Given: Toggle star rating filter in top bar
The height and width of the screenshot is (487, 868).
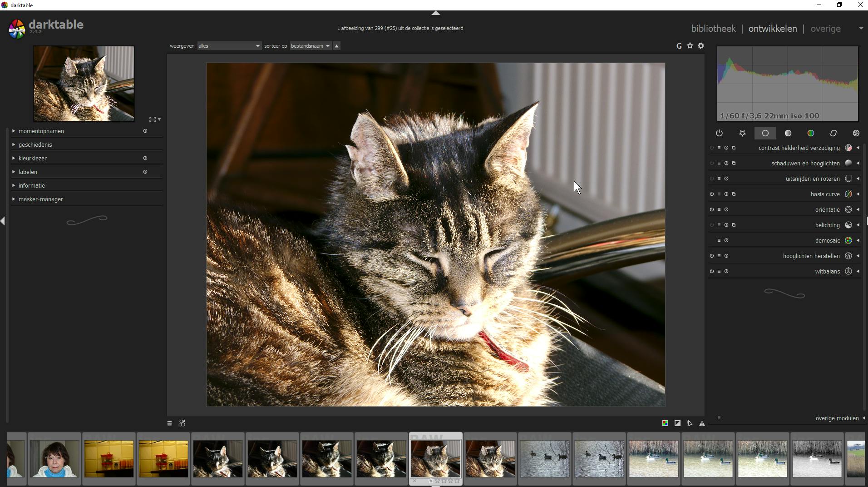Looking at the screenshot, I should [690, 46].
